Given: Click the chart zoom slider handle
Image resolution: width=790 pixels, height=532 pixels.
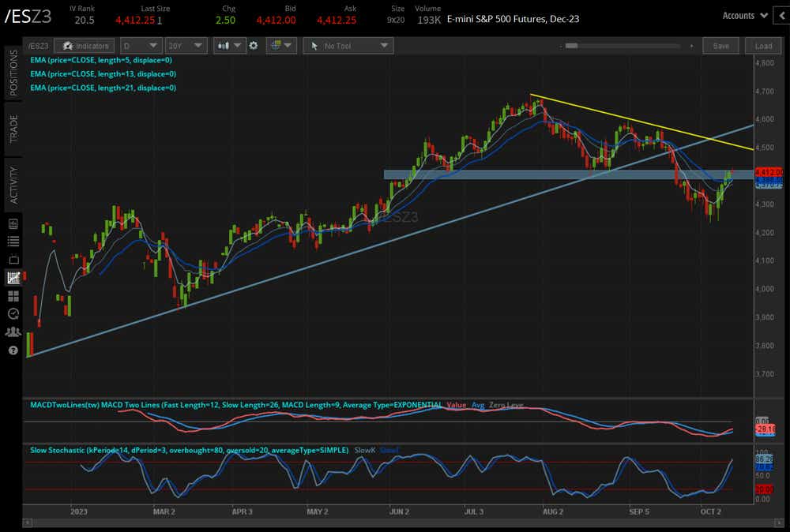Looking at the screenshot, I should coord(571,46).
